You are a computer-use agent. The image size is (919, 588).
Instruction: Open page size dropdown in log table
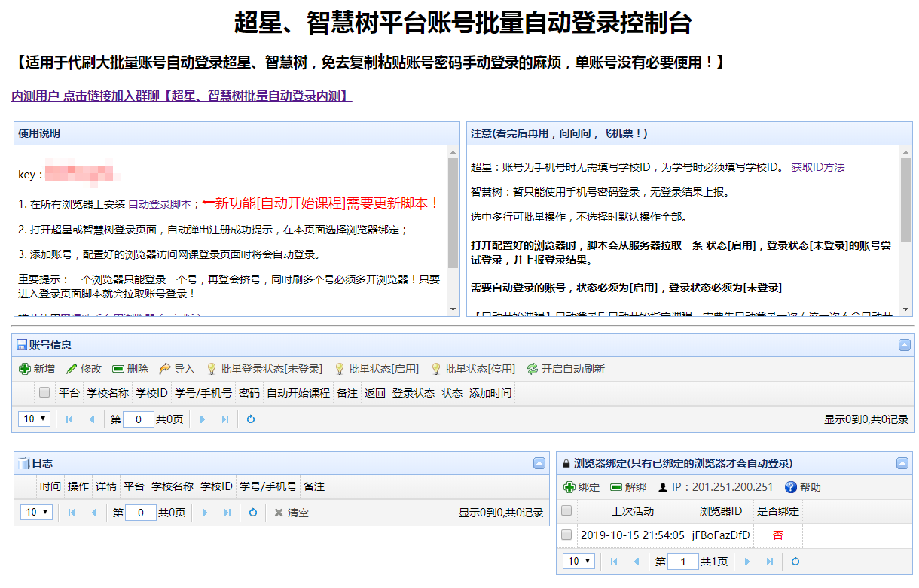(x=37, y=512)
